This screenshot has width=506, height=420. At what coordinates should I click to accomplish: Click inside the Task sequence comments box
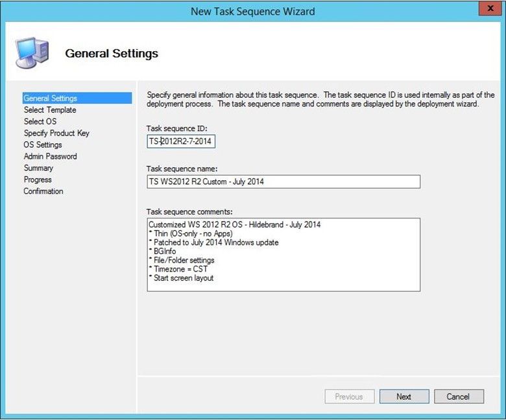coord(283,255)
